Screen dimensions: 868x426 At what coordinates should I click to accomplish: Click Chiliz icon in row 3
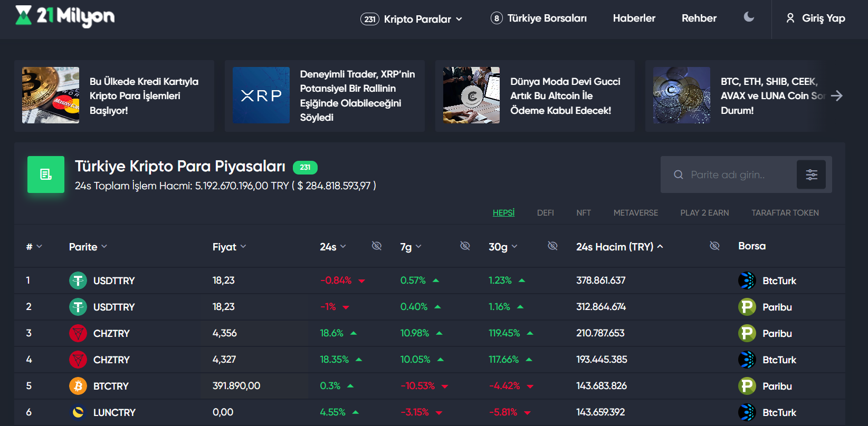pos(78,333)
